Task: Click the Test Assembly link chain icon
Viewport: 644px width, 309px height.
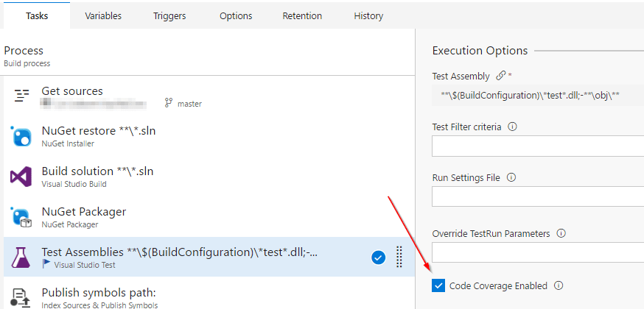Action: click(x=501, y=76)
